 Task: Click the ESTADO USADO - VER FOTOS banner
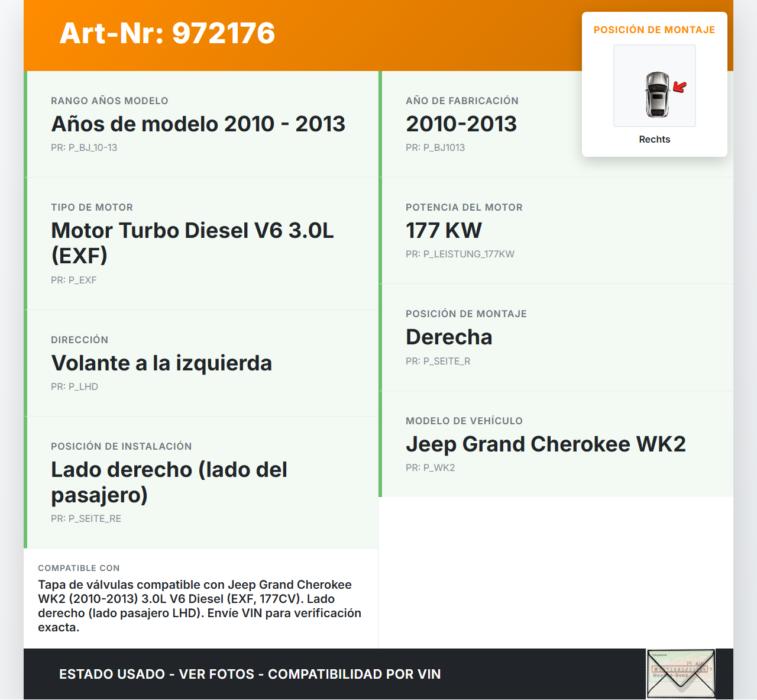pyautogui.click(x=250, y=675)
